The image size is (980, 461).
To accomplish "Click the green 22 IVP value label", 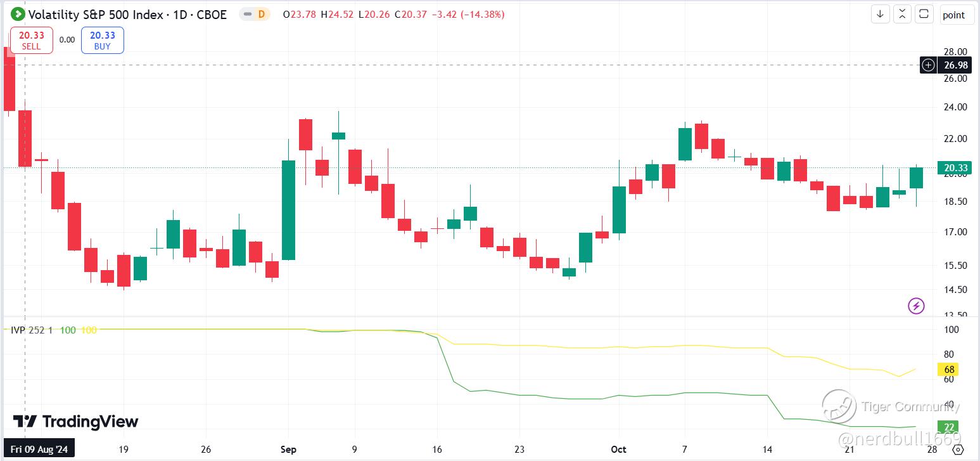I will click(x=949, y=427).
